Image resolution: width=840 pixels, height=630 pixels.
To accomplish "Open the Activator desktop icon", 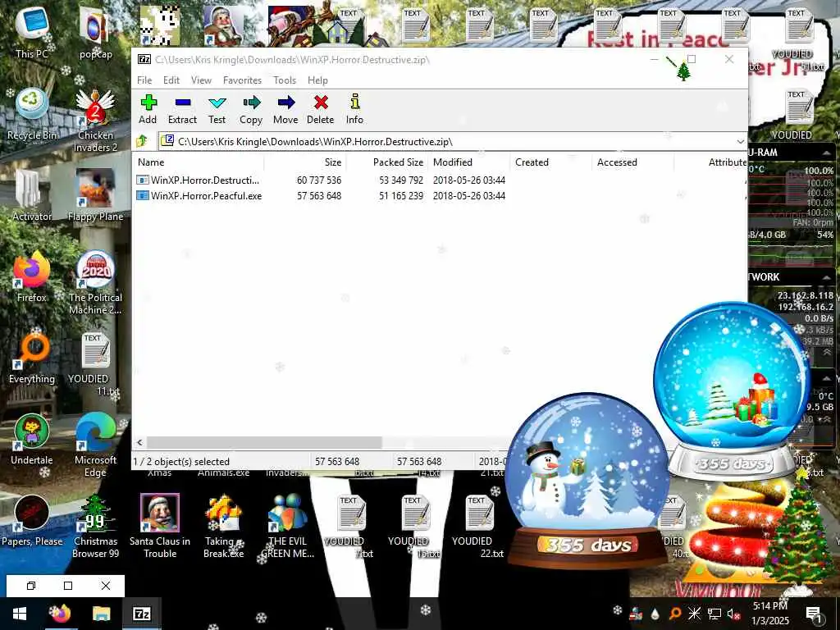I will pos(32,196).
